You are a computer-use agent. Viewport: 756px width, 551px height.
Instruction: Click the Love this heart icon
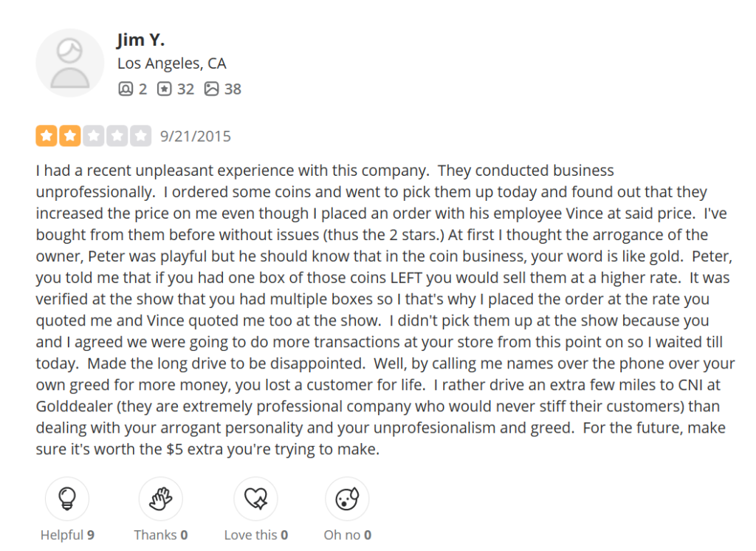(255, 499)
